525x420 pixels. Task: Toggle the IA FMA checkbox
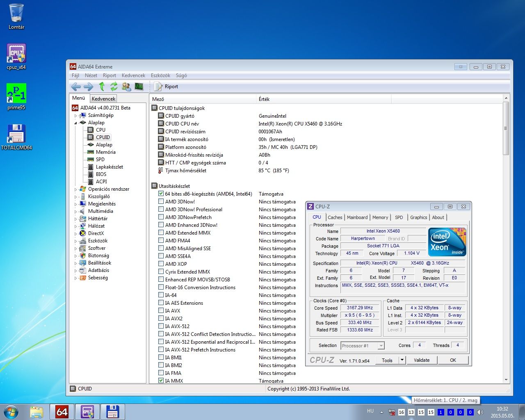click(161, 373)
